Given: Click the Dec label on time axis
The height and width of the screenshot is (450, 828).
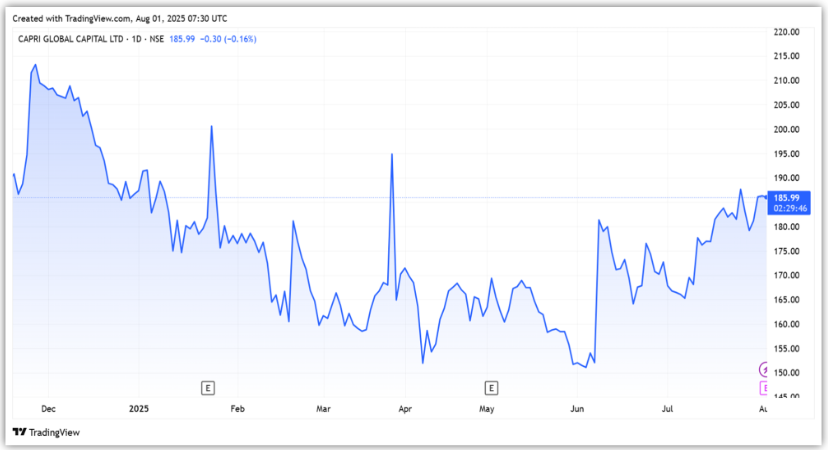Looking at the screenshot, I should coord(47,409).
